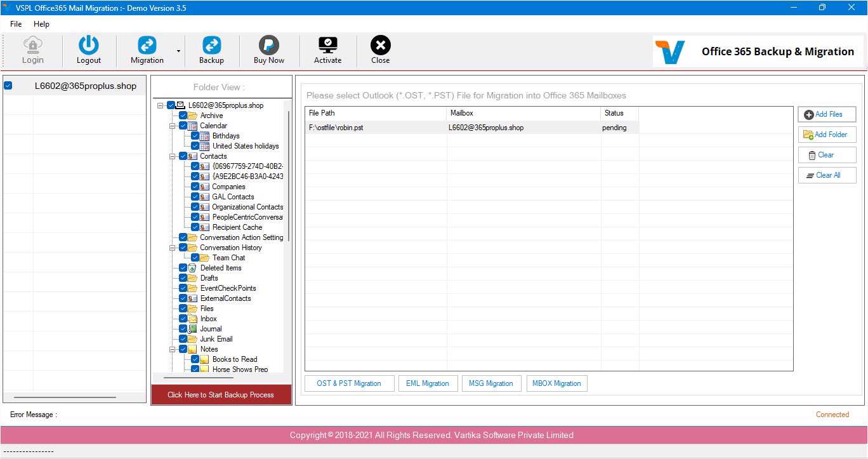Uncheck Organizational Contacts checkbox

point(195,207)
